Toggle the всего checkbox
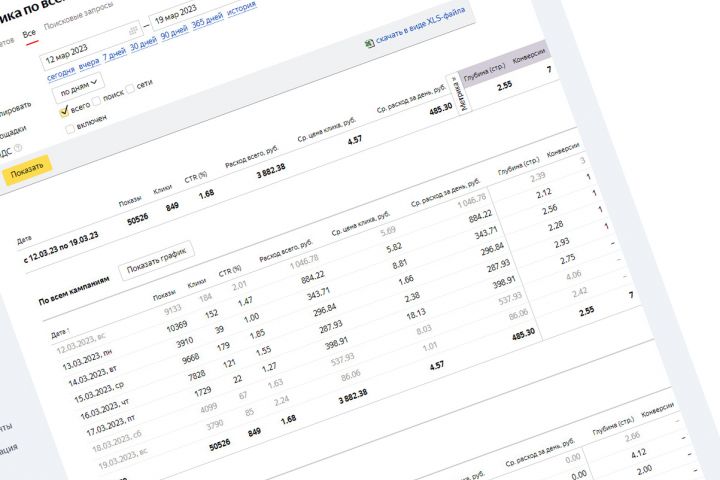The height and width of the screenshot is (480, 720). 64,111
